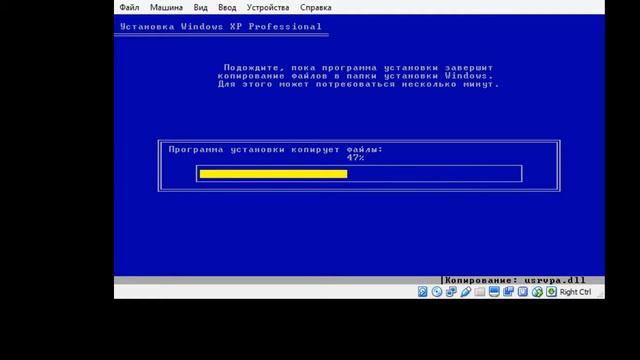
Task: Open the Ввод menu
Action: [227, 7]
